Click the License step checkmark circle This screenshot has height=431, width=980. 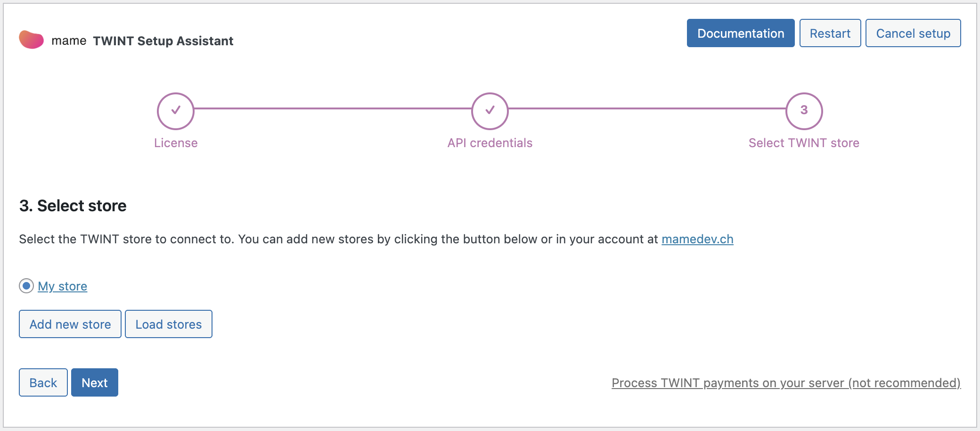[x=175, y=111]
